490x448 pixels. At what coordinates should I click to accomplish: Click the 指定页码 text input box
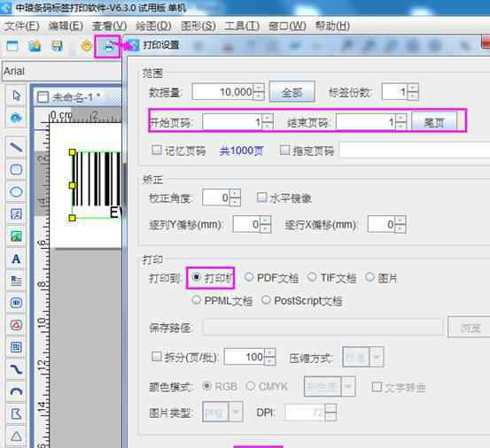[x=415, y=151]
